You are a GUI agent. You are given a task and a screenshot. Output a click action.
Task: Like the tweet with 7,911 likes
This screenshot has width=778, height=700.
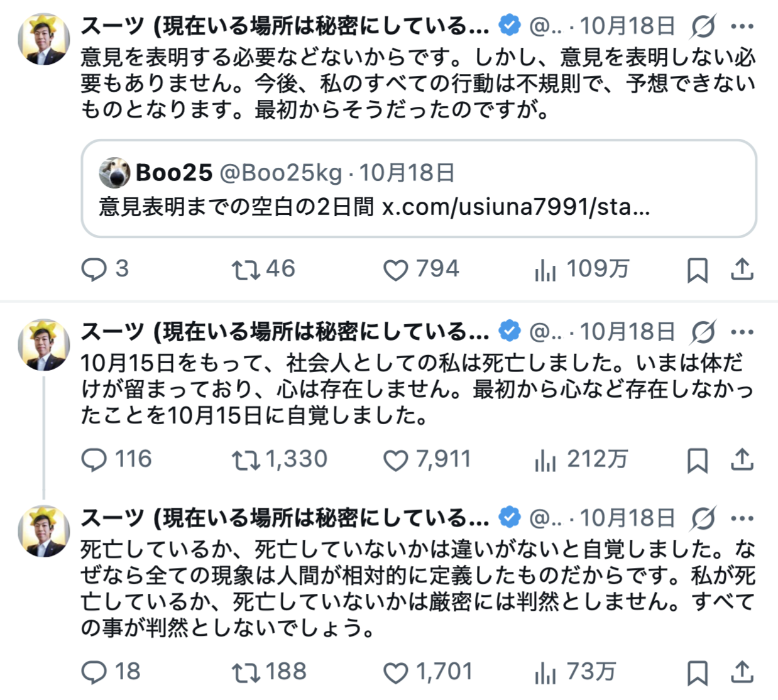point(396,461)
